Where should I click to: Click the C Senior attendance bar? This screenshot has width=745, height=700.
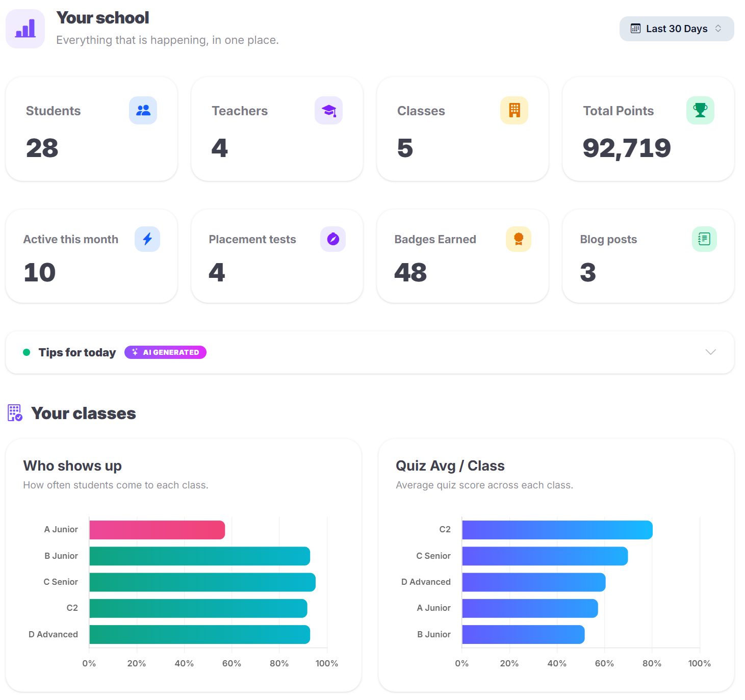[202, 582]
